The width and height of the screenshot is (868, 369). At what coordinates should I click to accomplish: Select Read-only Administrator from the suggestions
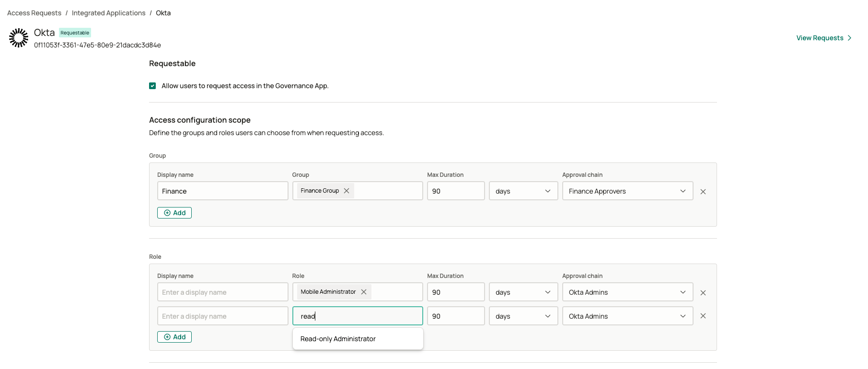tap(358, 339)
